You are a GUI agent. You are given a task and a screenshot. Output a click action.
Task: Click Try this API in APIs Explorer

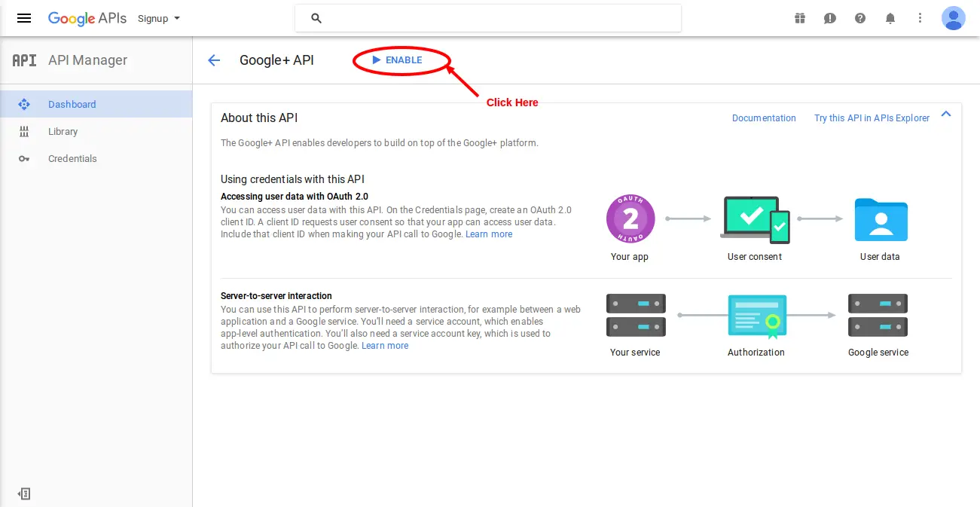coord(872,118)
